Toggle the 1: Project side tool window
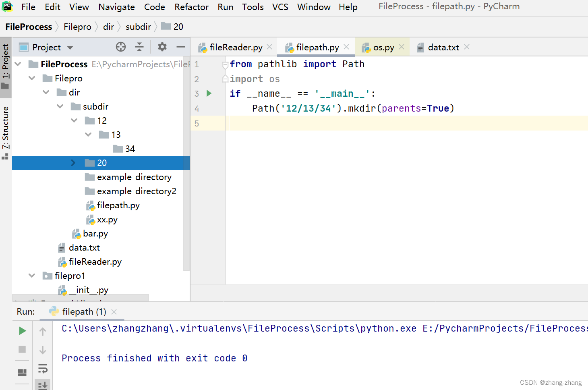This screenshot has width=588, height=390. point(5,66)
